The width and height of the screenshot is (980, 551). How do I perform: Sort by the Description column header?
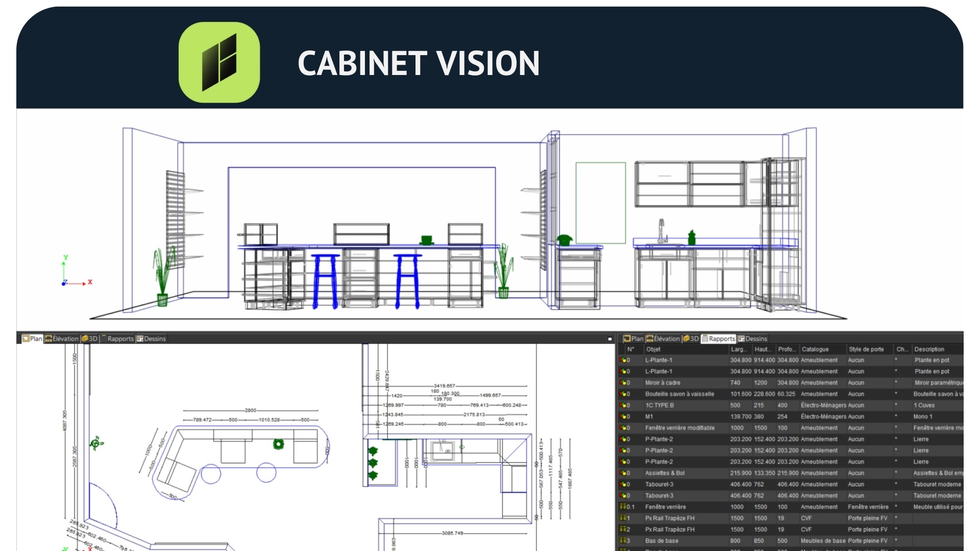[937, 349]
